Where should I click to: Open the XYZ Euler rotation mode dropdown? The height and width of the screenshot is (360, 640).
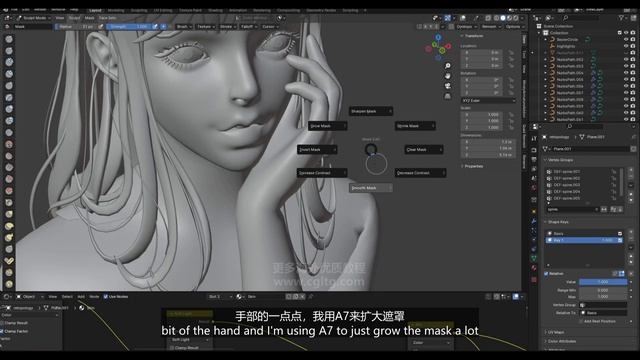(488, 100)
